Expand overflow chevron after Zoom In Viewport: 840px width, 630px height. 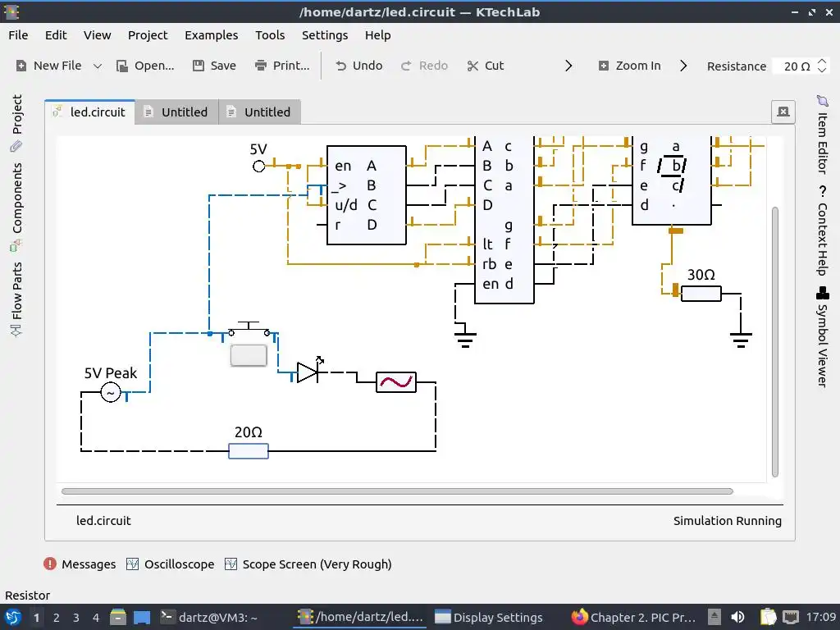[x=683, y=66]
